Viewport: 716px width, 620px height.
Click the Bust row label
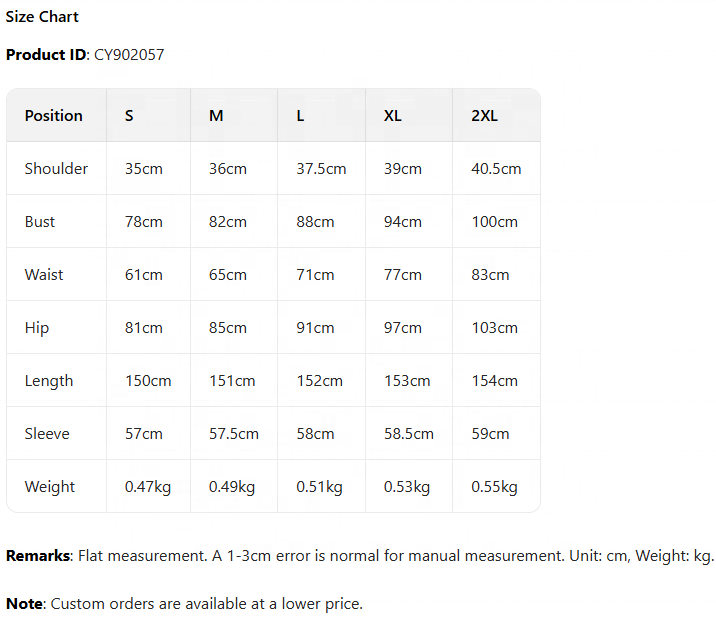click(x=40, y=222)
